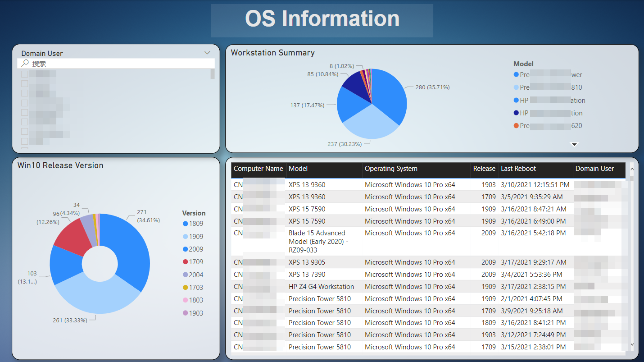
Task: Click the 1809 version legend marker
Action: click(x=186, y=224)
